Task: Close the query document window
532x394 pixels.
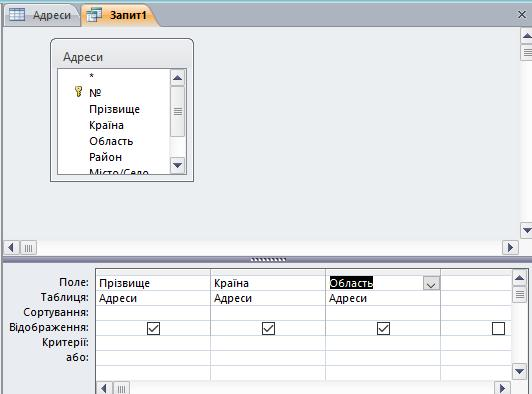Action: pyautogui.click(x=521, y=14)
